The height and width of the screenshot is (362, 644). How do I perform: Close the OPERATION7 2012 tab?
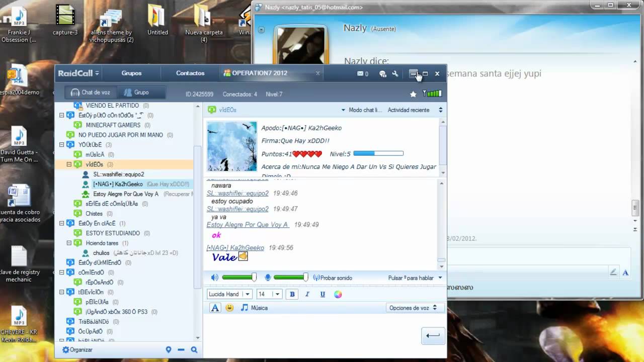317,73
